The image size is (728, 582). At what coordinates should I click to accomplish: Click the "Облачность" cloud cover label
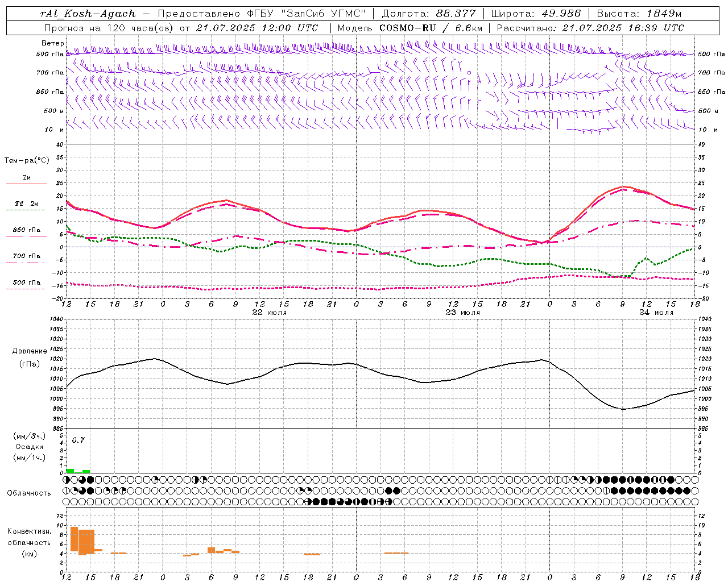pos(29,493)
